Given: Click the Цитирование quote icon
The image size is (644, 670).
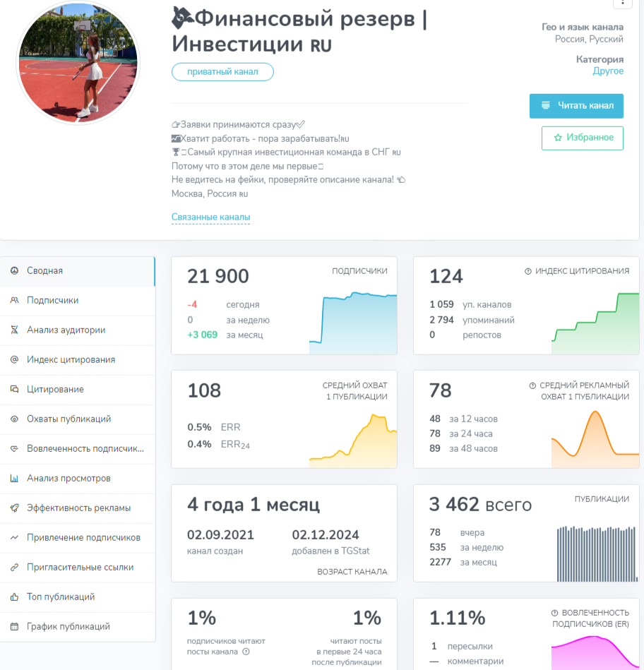Looking at the screenshot, I should [15, 389].
